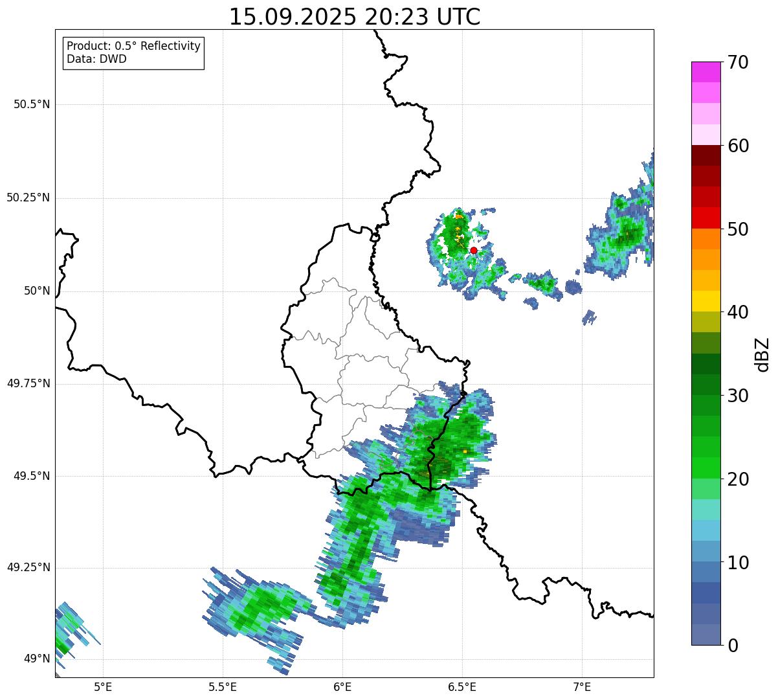The width and height of the screenshot is (778, 700).
Task: Click the Product: 0.5° Reflectivity label
Action: tap(134, 47)
